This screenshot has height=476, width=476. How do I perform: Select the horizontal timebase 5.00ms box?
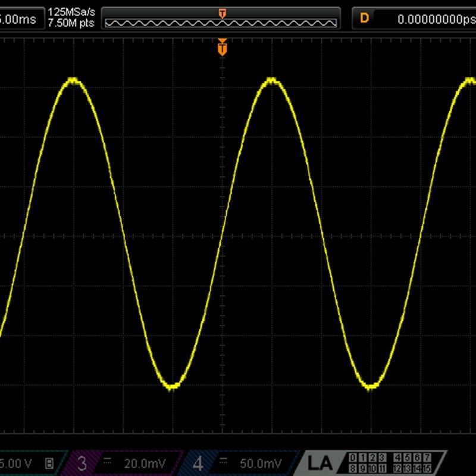tap(21, 19)
